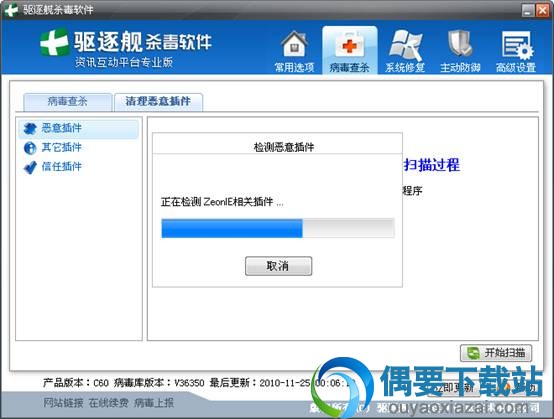This screenshot has width=554, height=419.
Task: Select 其它插件 globe icon in sidebar
Action: coord(30,148)
